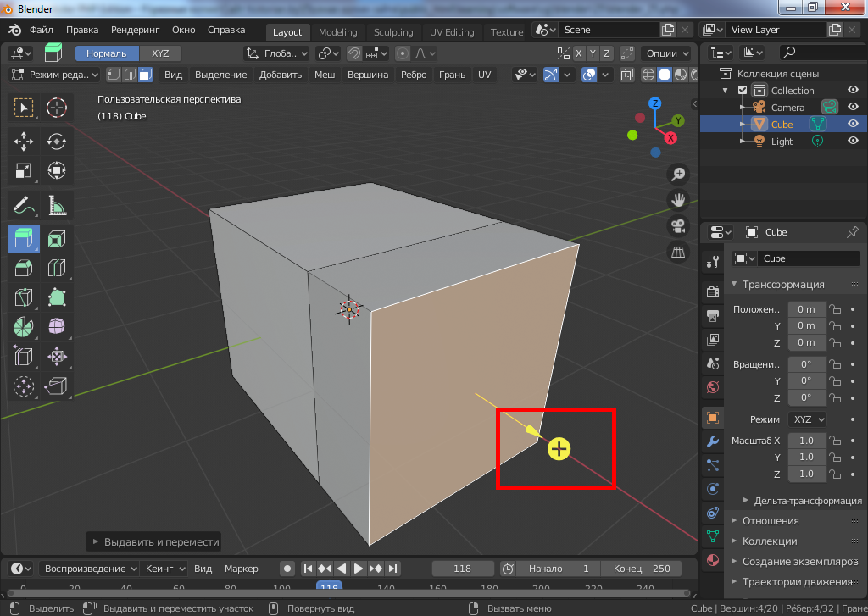Image resolution: width=868 pixels, height=616 pixels.
Task: Select the Knife tool
Action: (24, 297)
